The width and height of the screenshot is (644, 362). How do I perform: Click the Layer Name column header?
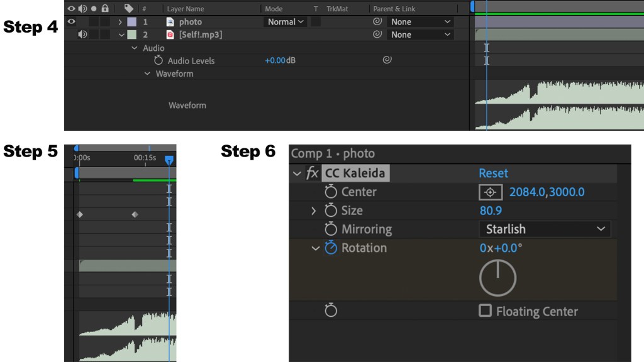[x=186, y=9]
